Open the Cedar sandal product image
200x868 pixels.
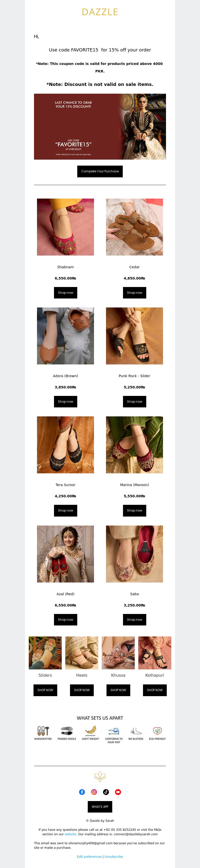point(134,227)
